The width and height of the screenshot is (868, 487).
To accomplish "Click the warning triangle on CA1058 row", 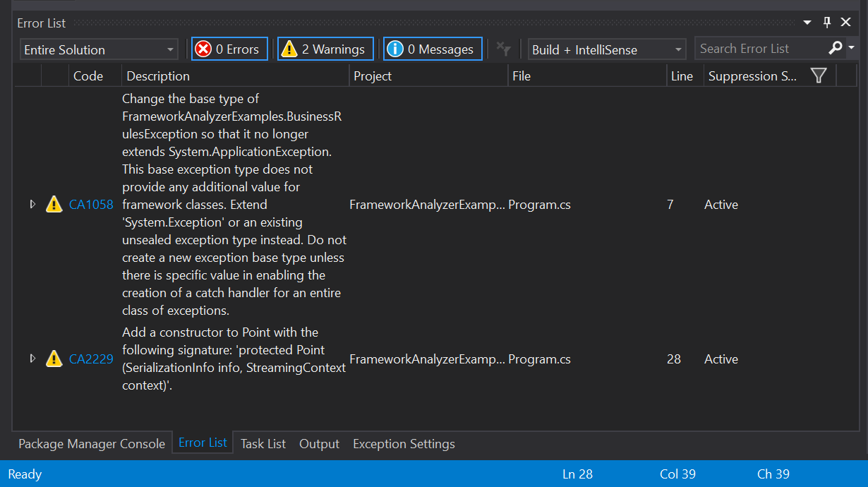I will (x=54, y=204).
